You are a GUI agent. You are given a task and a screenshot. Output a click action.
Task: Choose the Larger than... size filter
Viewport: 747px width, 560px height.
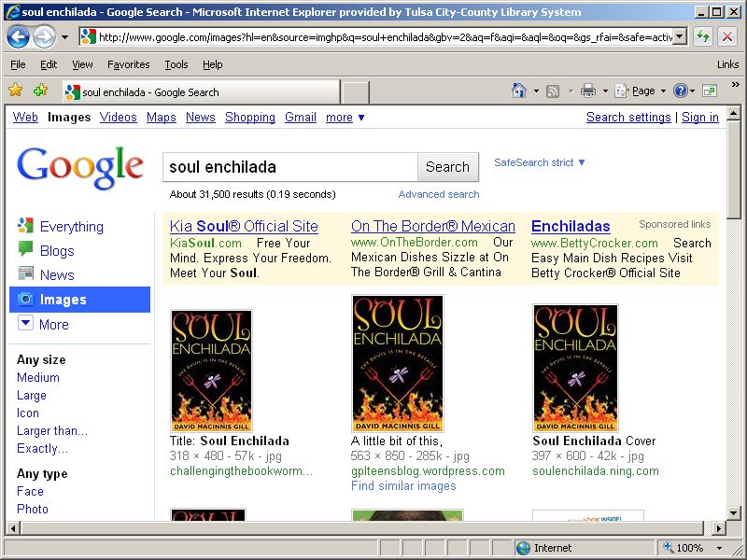52,431
